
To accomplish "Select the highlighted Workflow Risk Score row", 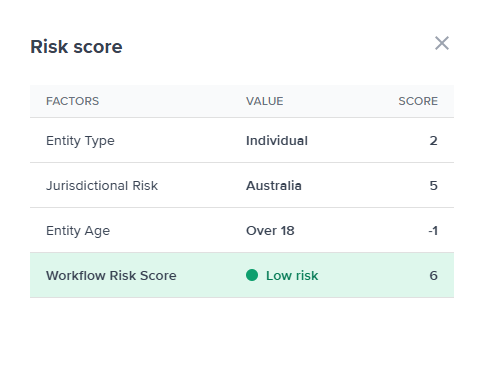I will (242, 275).
